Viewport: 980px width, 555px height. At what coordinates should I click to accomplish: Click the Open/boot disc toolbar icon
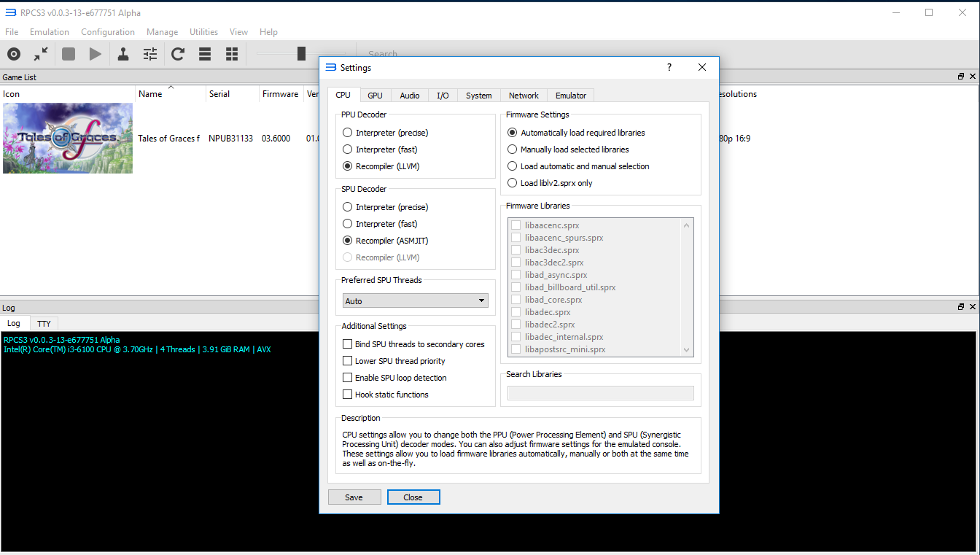(14, 54)
